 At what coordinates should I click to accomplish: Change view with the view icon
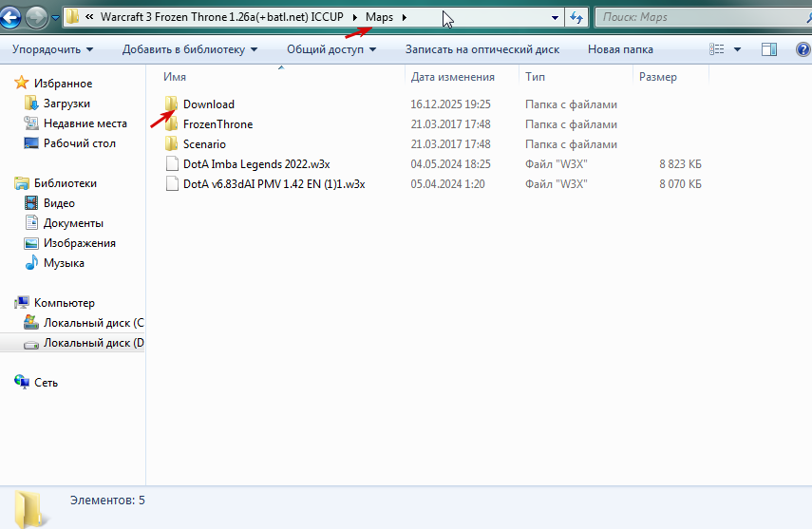pos(717,49)
